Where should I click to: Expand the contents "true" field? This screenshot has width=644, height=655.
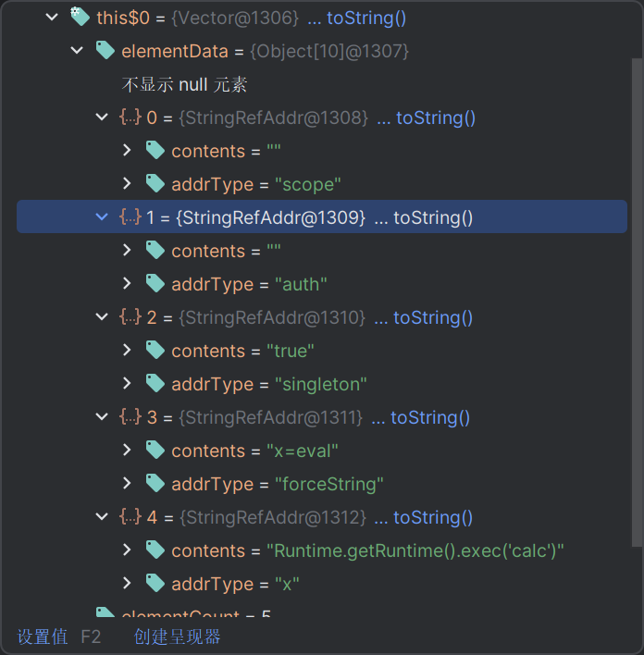(x=128, y=351)
